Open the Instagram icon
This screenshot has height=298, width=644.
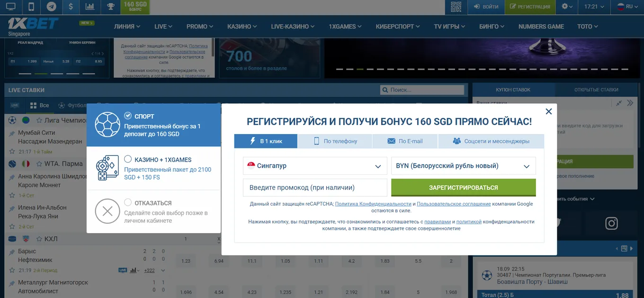click(x=611, y=223)
